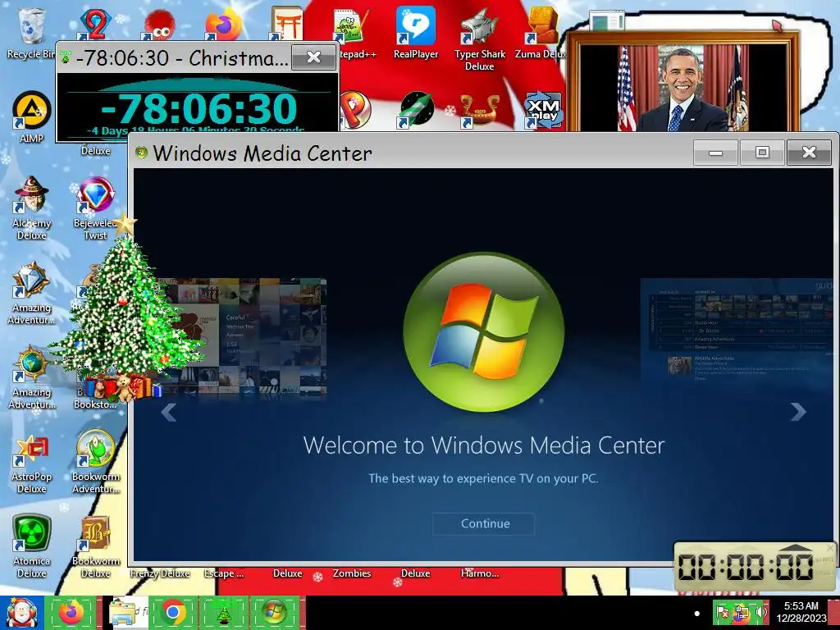Go to previous slide with left arrow
This screenshot has height=630, width=840.
click(169, 412)
